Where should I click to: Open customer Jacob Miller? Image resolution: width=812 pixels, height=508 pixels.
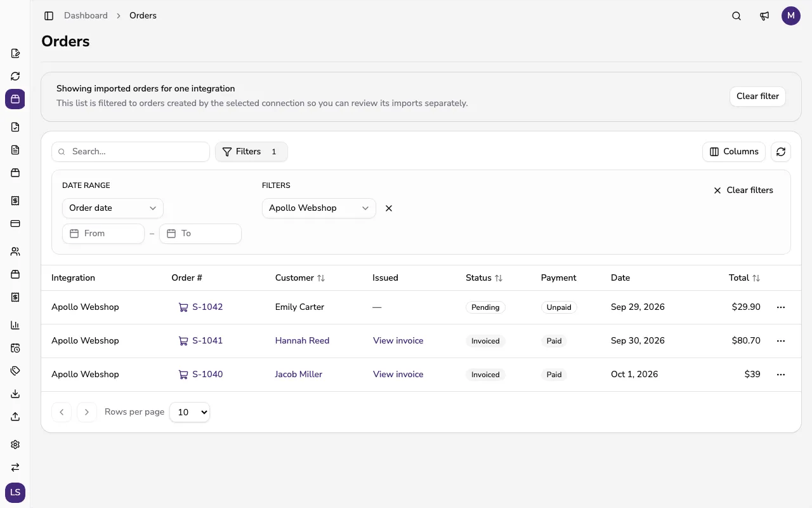tap(299, 375)
